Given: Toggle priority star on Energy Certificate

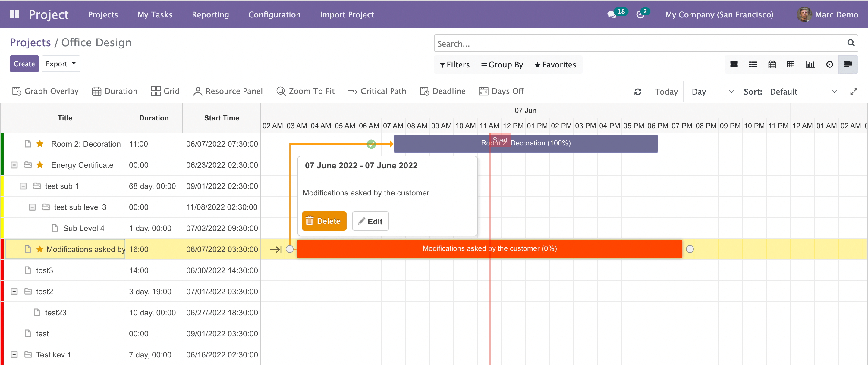Looking at the screenshot, I should [40, 165].
